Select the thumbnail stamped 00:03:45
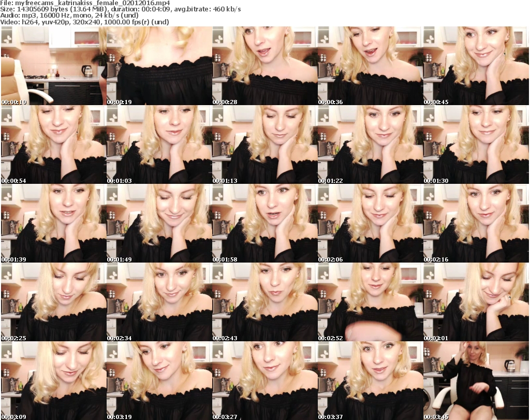The height and width of the screenshot is (420, 530). coord(476,381)
